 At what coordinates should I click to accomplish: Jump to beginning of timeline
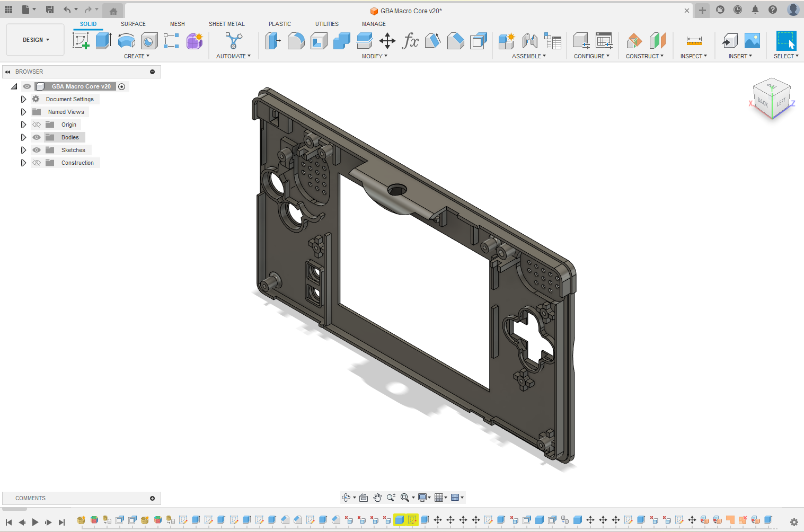8,522
